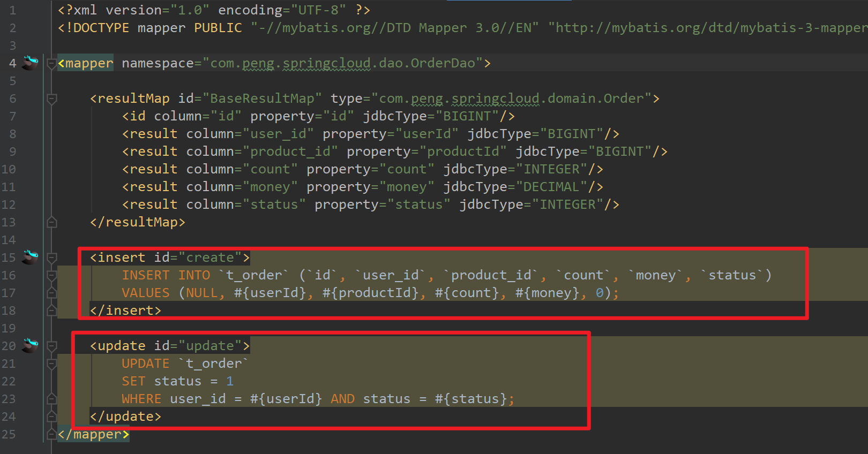
Task: Click the #{money} parameter
Action: click(547, 293)
